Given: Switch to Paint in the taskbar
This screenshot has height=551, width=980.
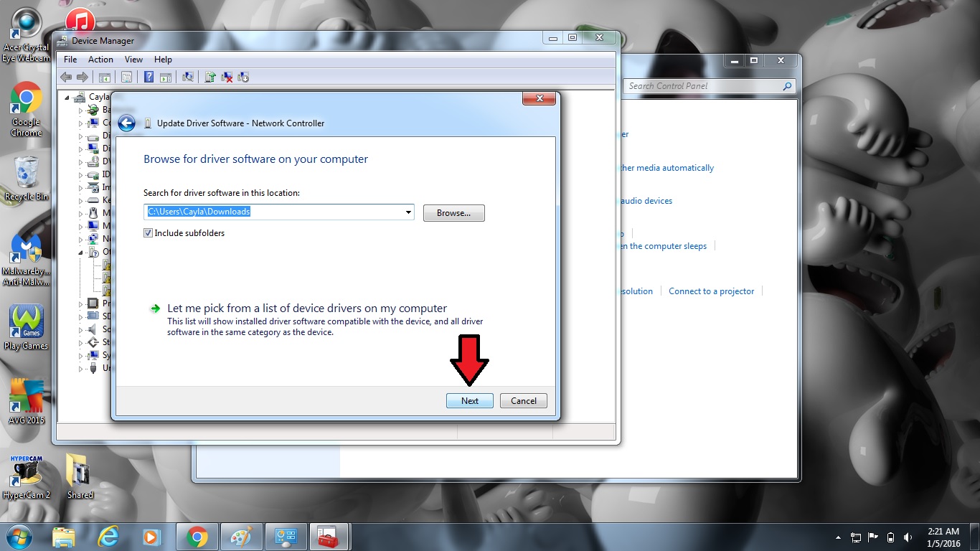Looking at the screenshot, I should [x=241, y=537].
